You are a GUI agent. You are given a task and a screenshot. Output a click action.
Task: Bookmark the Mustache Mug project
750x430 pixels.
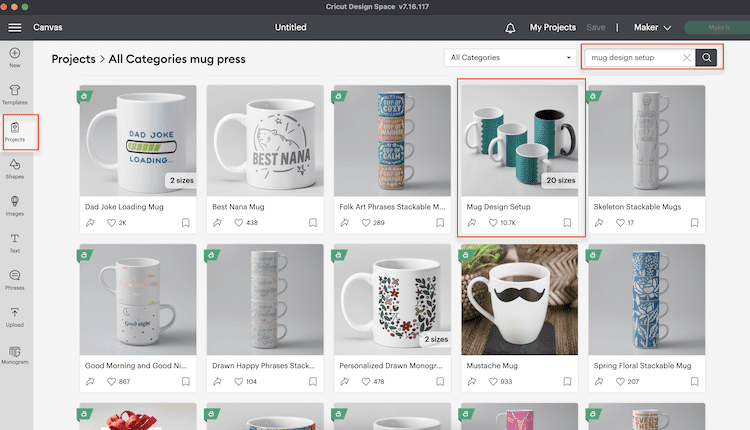(x=567, y=381)
